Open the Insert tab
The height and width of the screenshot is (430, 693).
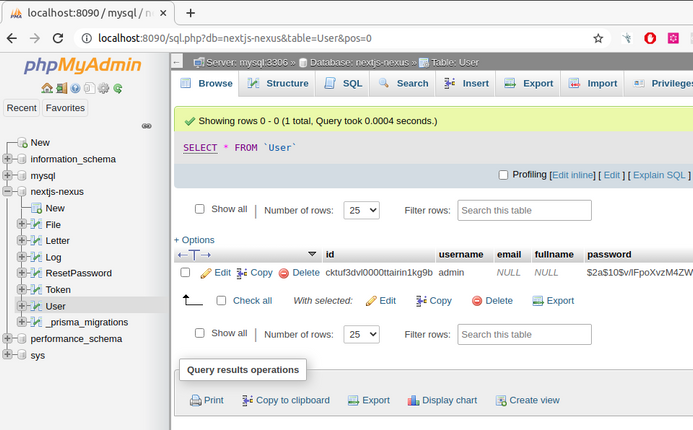[x=467, y=84]
